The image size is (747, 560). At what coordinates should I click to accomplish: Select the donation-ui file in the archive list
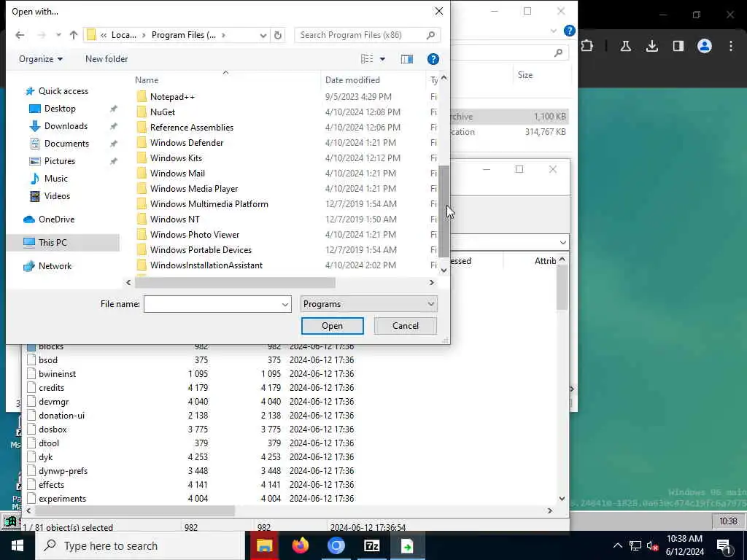(x=61, y=415)
